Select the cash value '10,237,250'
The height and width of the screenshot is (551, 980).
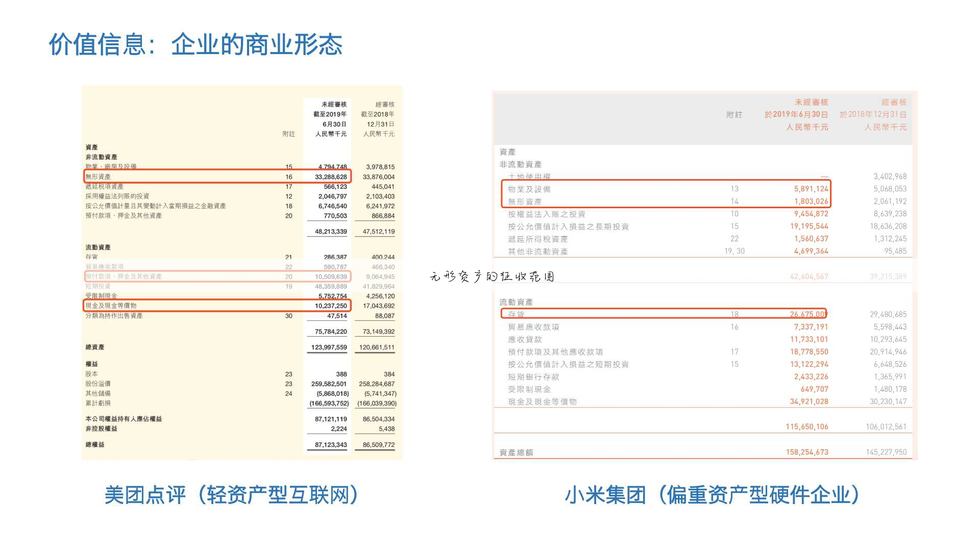click(331, 306)
